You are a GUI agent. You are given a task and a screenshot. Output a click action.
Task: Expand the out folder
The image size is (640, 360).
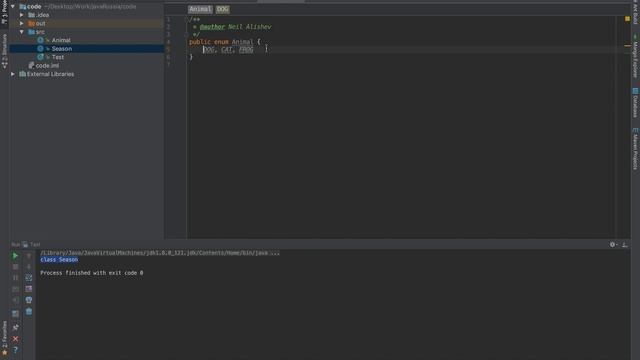[x=22, y=23]
